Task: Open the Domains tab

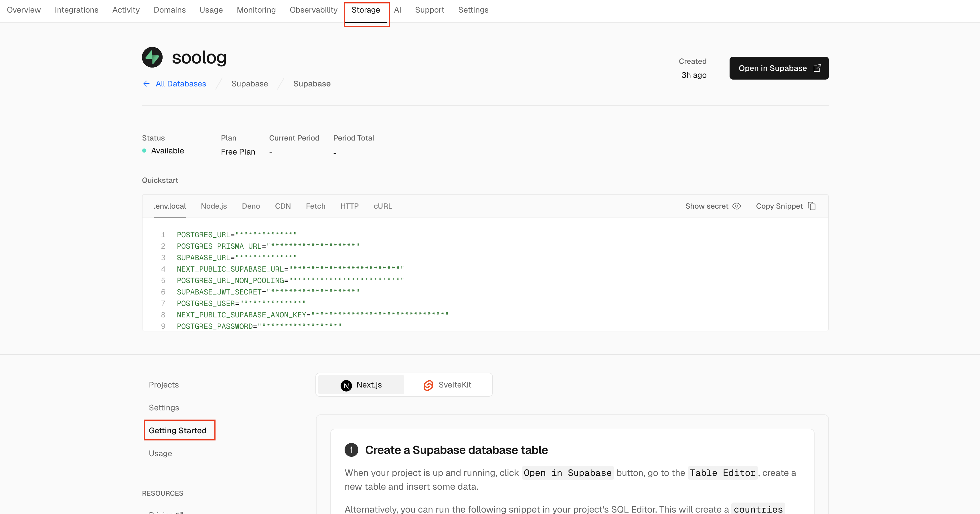Action: click(170, 10)
